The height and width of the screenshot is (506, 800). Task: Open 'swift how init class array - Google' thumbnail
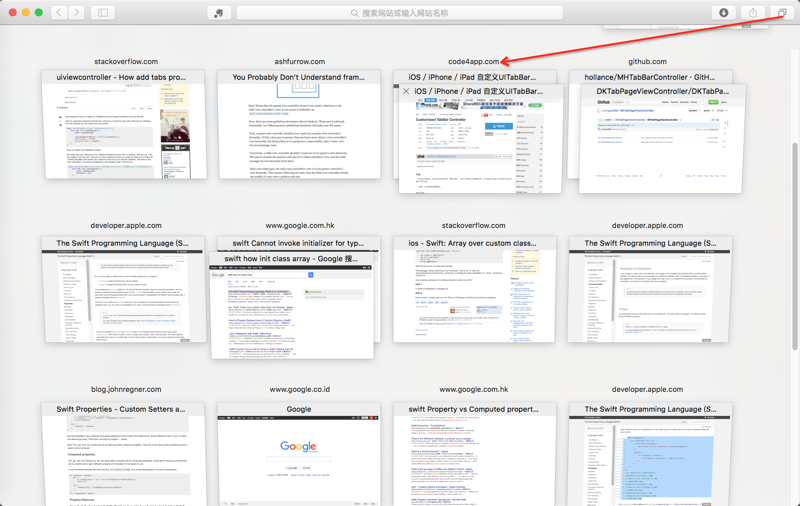coord(292,305)
